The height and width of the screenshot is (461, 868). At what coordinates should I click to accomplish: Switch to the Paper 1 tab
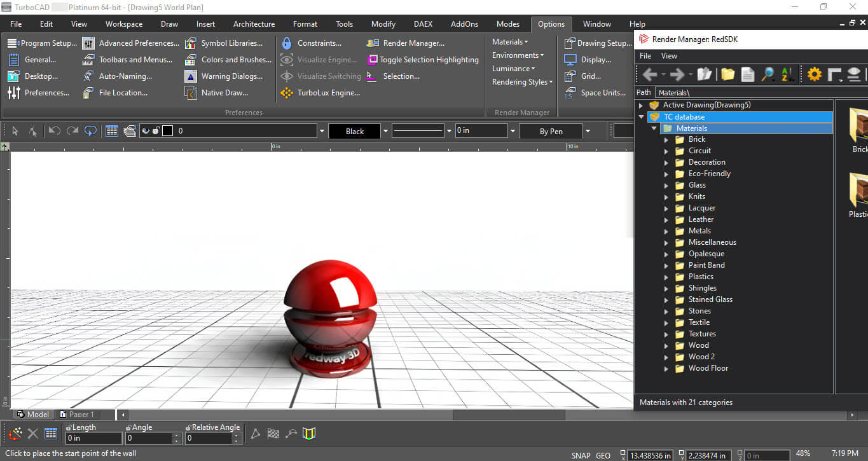[81, 415]
